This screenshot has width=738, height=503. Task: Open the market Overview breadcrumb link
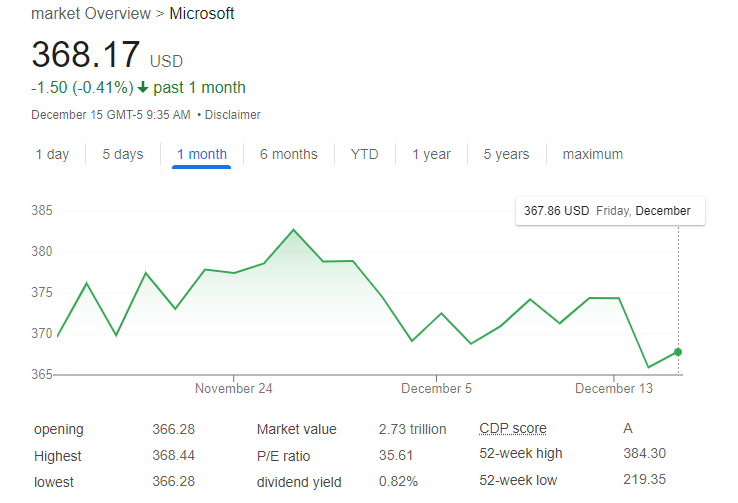pos(91,14)
